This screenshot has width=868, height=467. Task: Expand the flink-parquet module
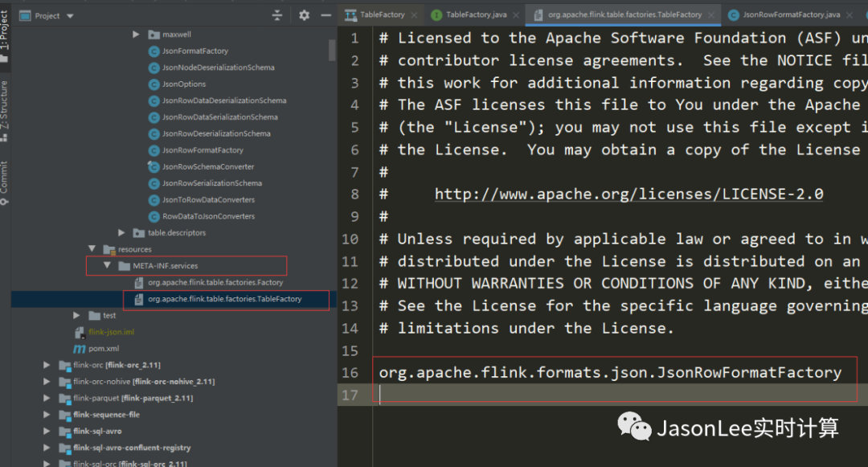[x=47, y=399]
